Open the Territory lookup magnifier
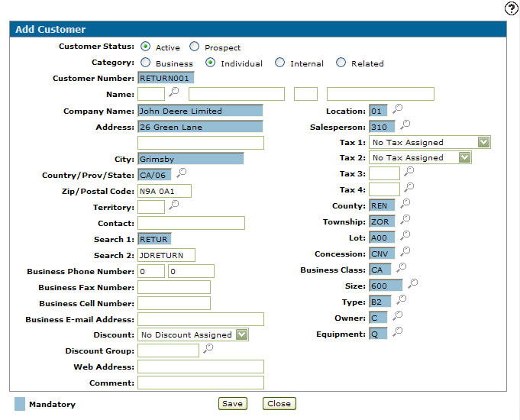This screenshot has height=420, width=520. [174, 205]
